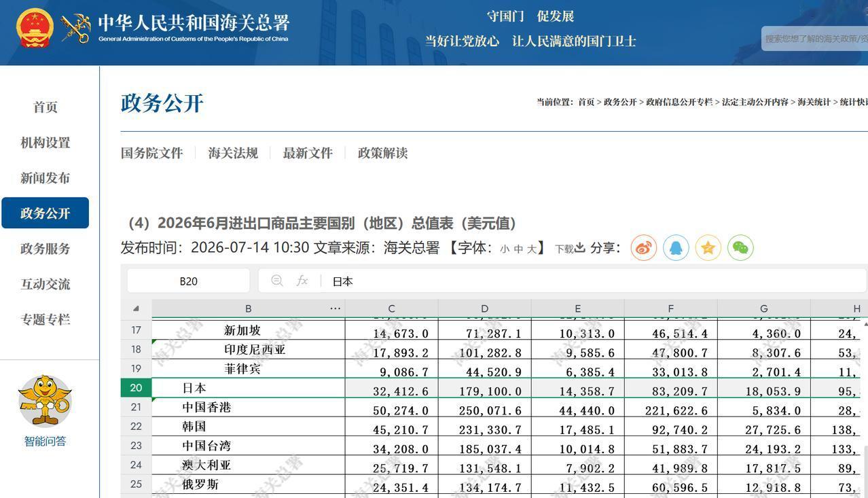Click the 海关统计 breadcrumb link
Image resolution: width=868 pixels, height=498 pixels.
click(814, 102)
